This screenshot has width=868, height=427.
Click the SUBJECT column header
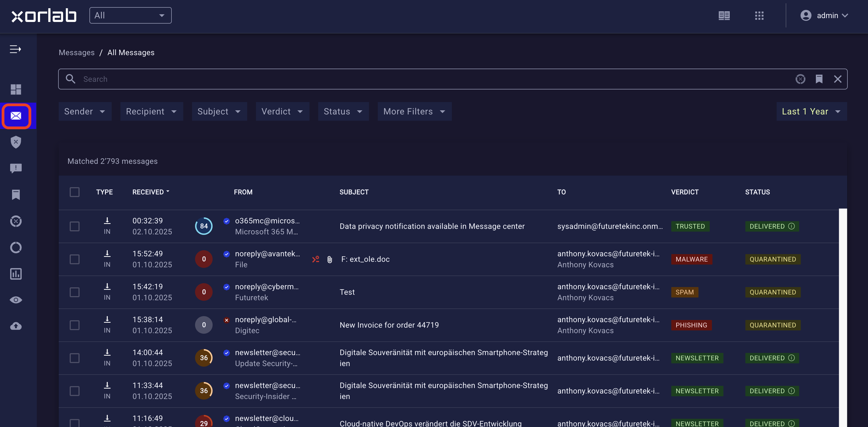point(354,192)
